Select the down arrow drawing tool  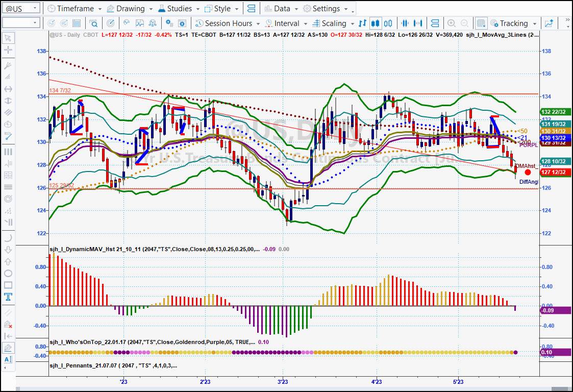click(8, 250)
